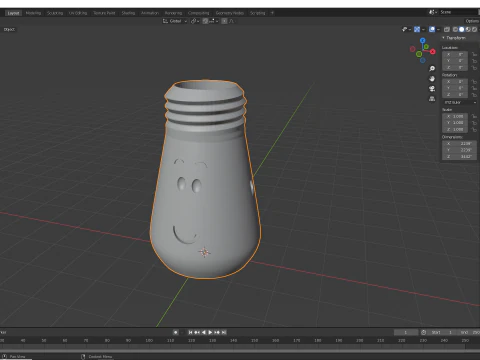Open the Options button
Screen dimensions: 480x360
click(472, 21)
